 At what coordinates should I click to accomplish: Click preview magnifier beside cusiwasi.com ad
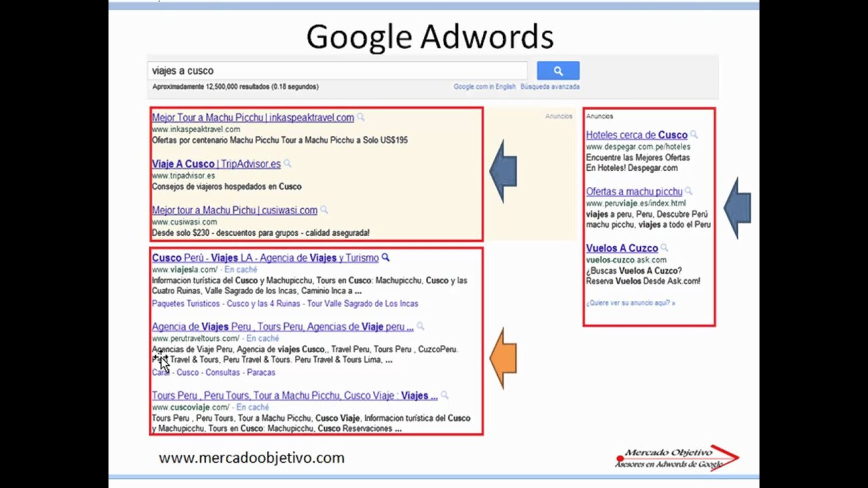[324, 210]
